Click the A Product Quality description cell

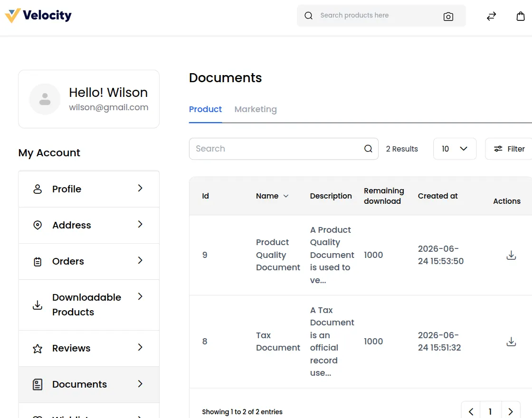332,255
